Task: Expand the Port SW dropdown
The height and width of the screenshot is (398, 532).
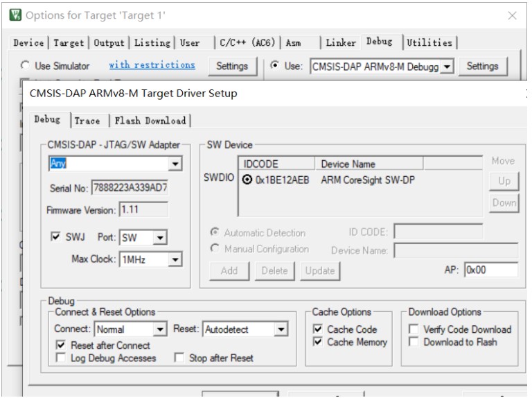Action: click(x=160, y=238)
